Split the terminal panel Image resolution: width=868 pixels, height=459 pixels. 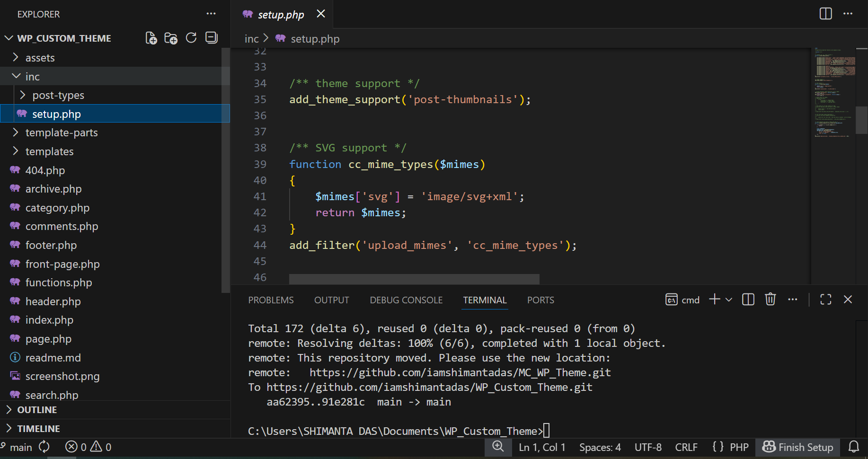point(748,300)
